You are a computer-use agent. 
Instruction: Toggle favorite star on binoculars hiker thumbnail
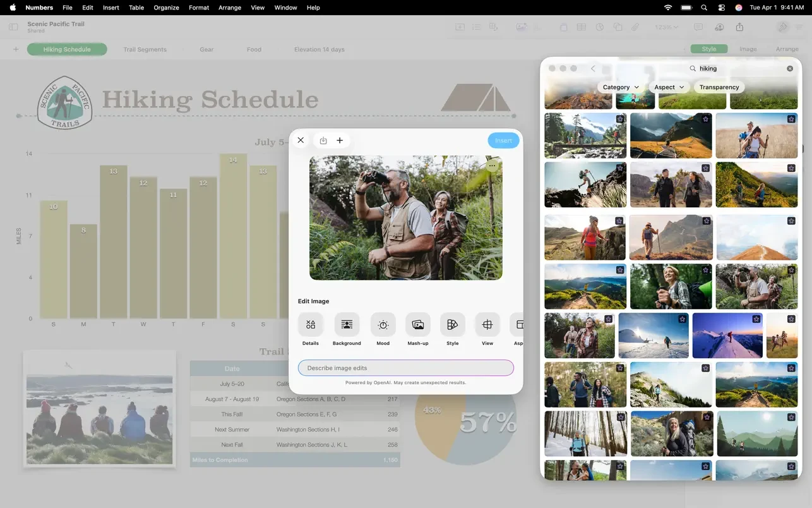click(791, 269)
